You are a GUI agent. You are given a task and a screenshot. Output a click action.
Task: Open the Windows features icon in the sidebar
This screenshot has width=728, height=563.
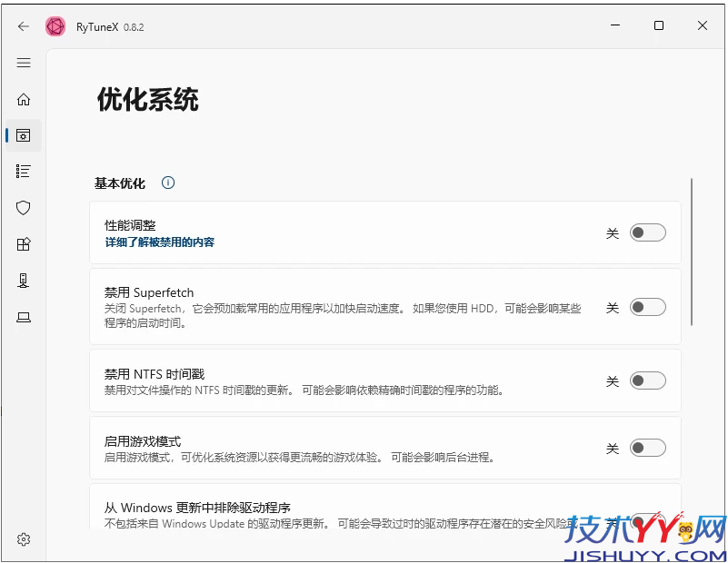click(24, 243)
